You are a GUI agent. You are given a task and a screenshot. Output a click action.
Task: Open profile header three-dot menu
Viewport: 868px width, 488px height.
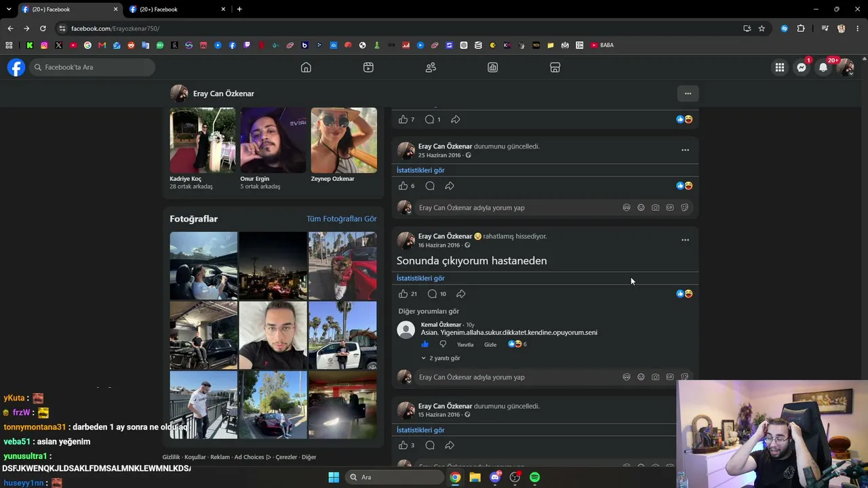click(688, 94)
